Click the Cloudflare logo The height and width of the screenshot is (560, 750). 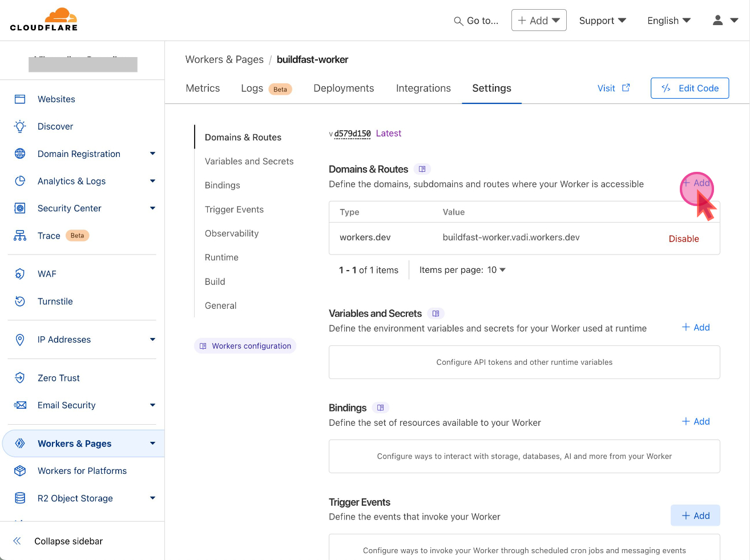click(x=44, y=19)
